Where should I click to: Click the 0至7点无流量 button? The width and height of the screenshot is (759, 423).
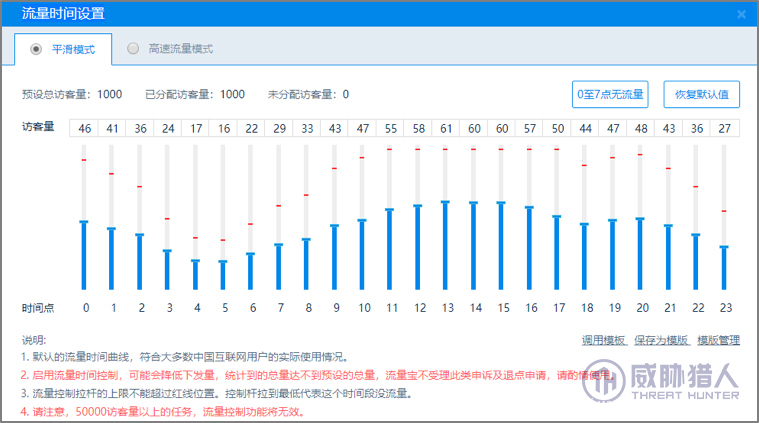pos(610,94)
